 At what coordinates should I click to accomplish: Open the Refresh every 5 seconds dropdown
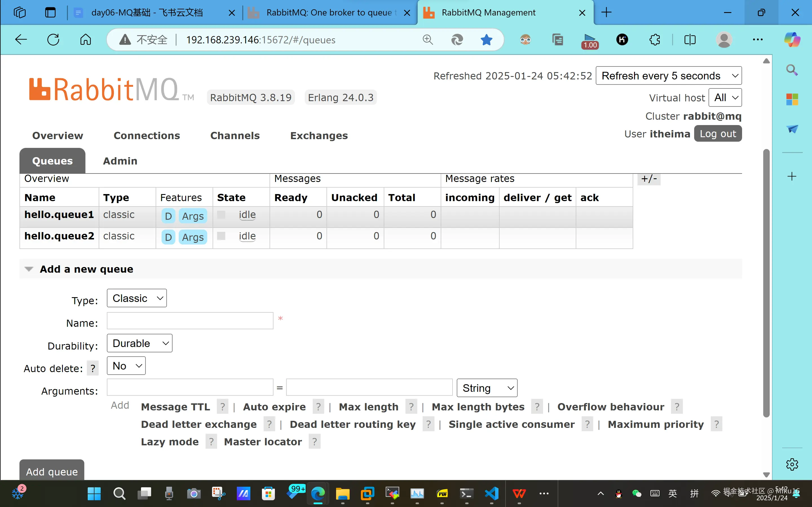coord(668,76)
